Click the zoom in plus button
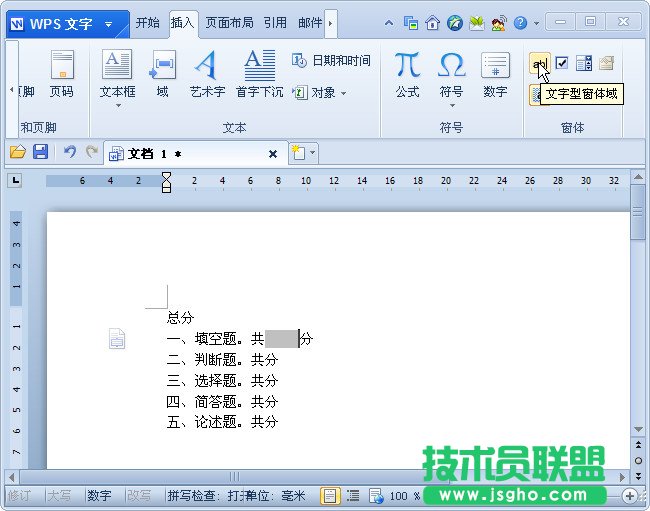The width and height of the screenshot is (650, 511). click(629, 496)
